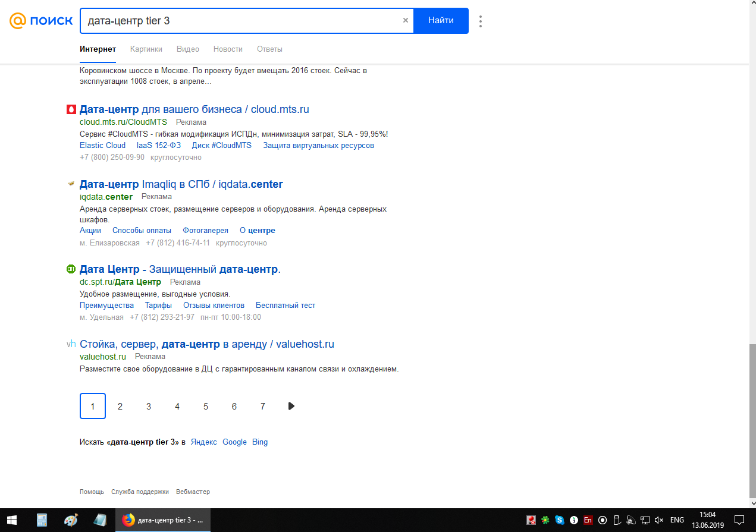The image size is (756, 532).
Task: Switch to the Картинки tab
Action: click(146, 49)
